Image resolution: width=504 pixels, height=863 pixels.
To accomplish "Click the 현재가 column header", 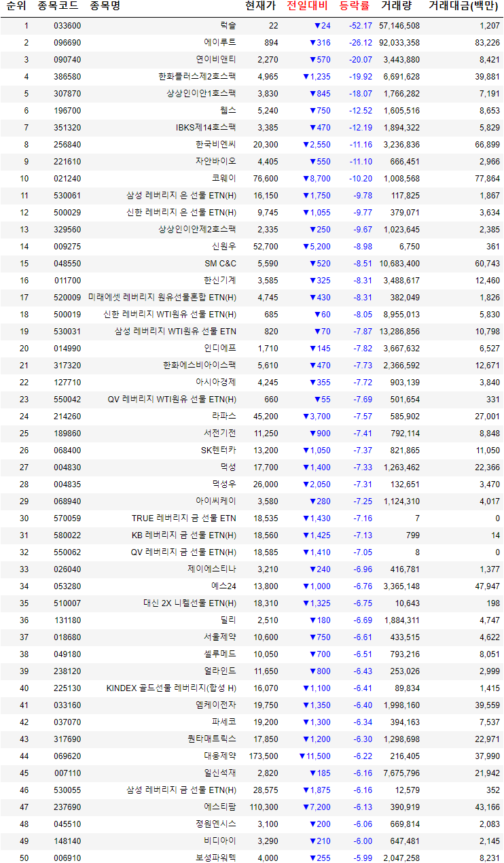I will pos(260,7).
